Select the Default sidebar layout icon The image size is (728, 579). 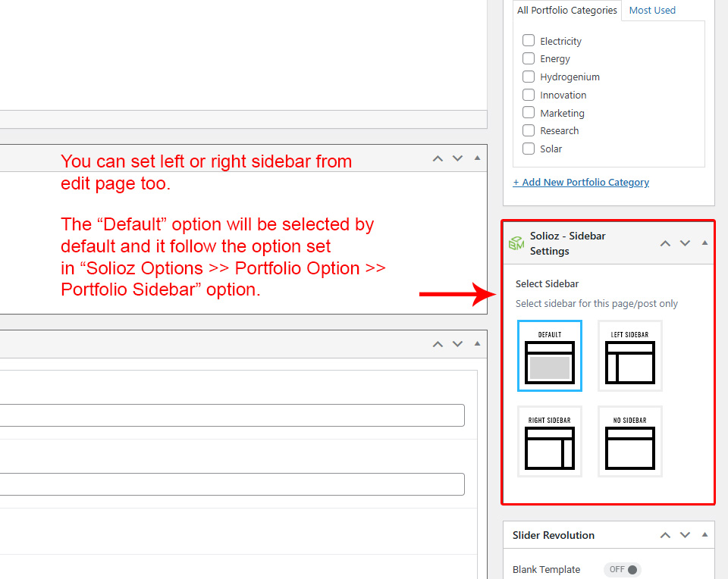point(549,355)
